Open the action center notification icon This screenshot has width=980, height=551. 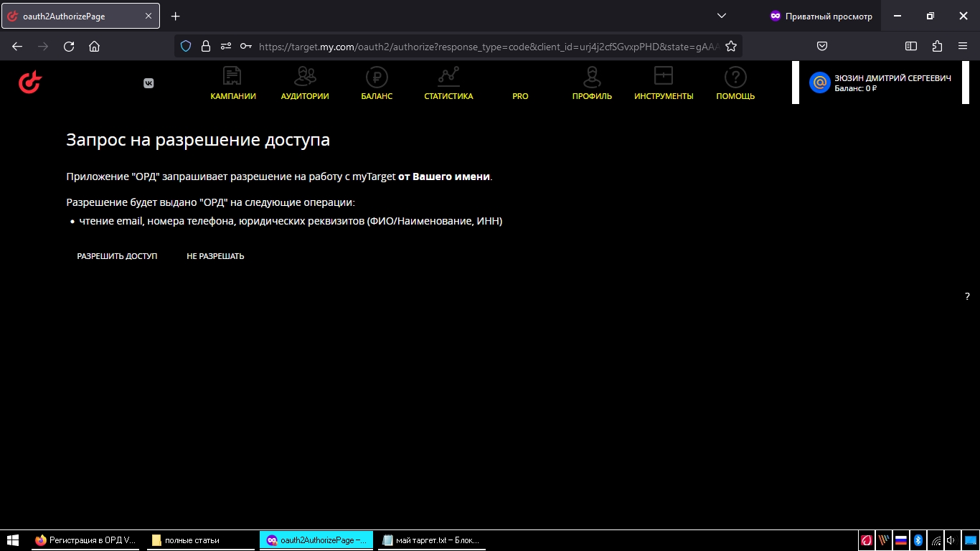click(x=970, y=540)
